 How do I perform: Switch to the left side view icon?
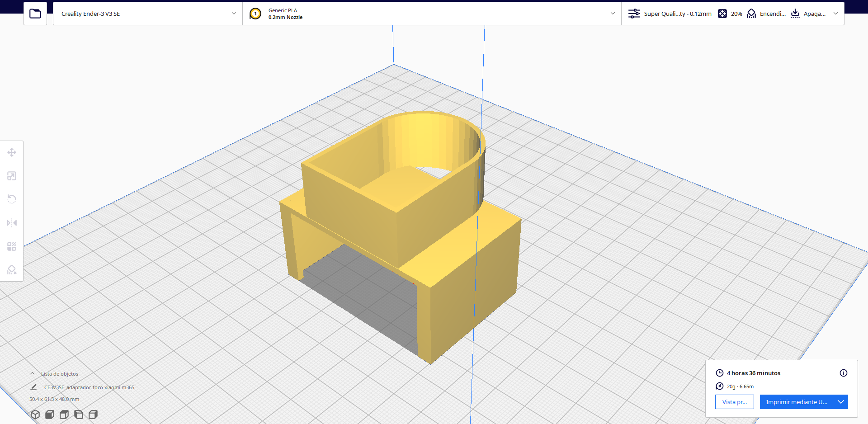(x=79, y=415)
